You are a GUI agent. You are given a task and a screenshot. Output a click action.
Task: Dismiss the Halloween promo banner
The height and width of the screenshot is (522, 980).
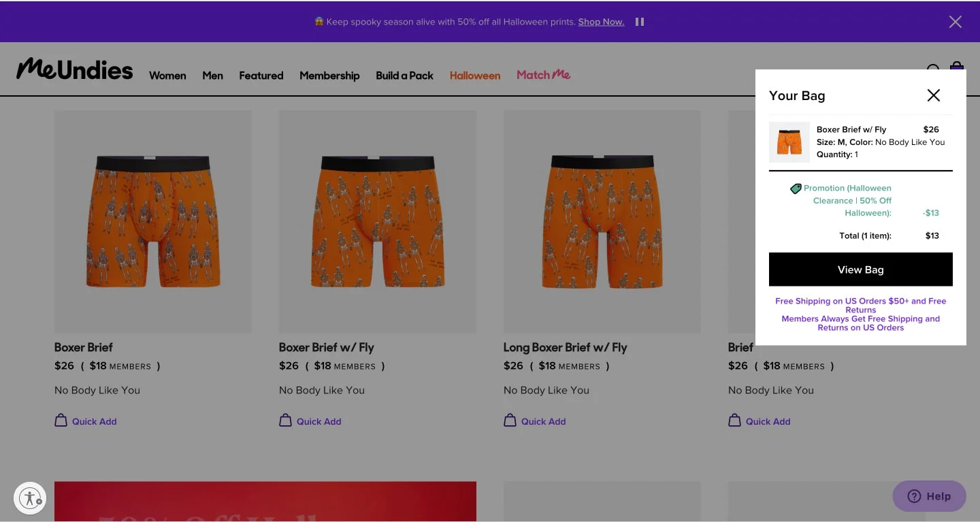955,21
